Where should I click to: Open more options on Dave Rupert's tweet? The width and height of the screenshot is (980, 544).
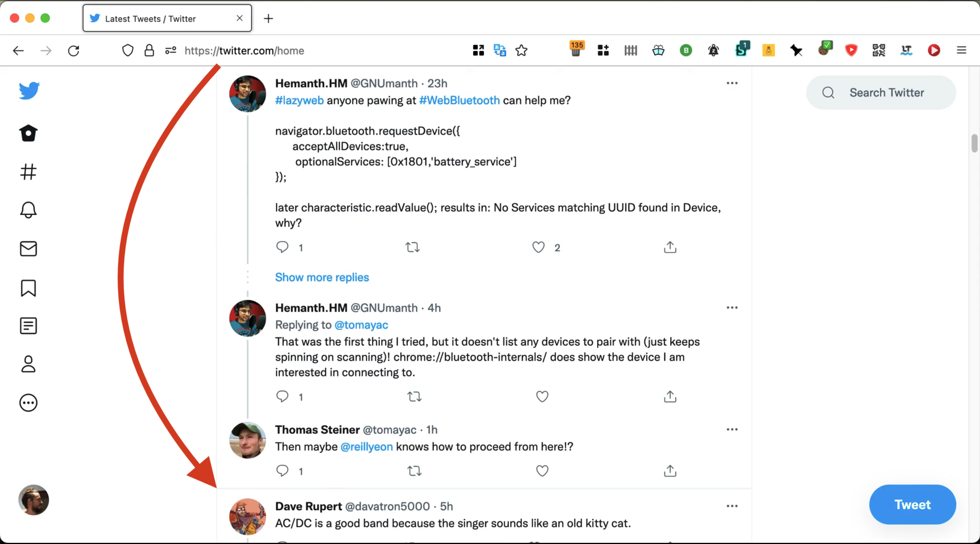click(x=732, y=506)
